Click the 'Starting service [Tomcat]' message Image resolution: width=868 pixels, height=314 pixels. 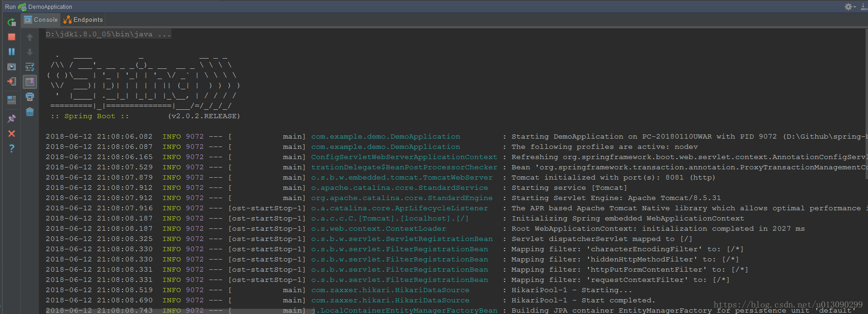coord(569,187)
